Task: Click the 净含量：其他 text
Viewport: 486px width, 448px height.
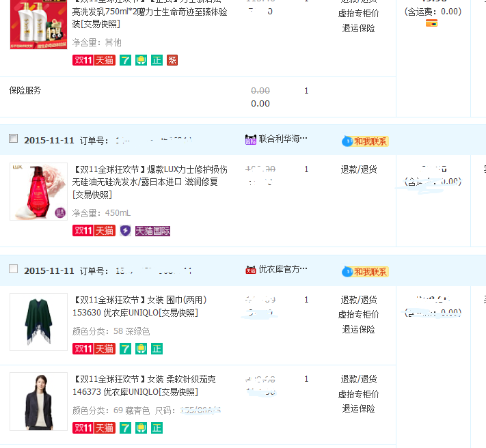Action: 96,42
